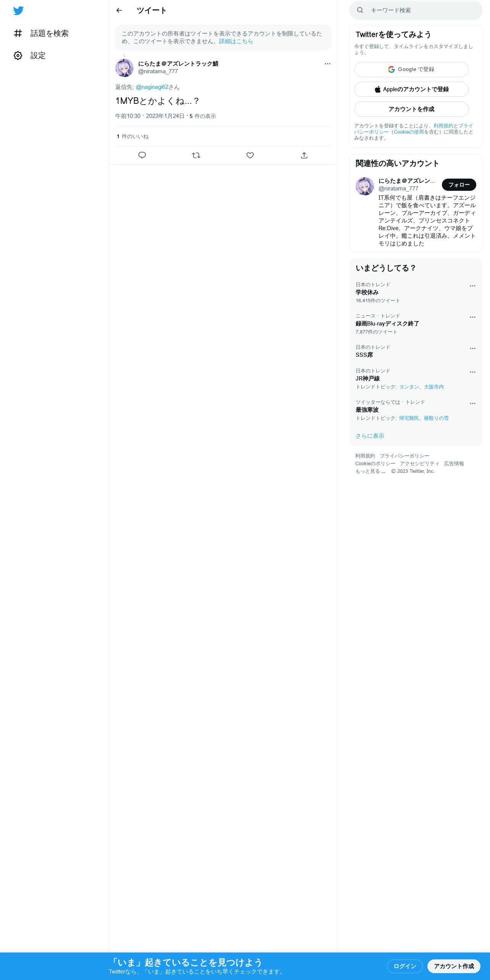
Task: Click the Twitter bird logo
Action: click(18, 11)
